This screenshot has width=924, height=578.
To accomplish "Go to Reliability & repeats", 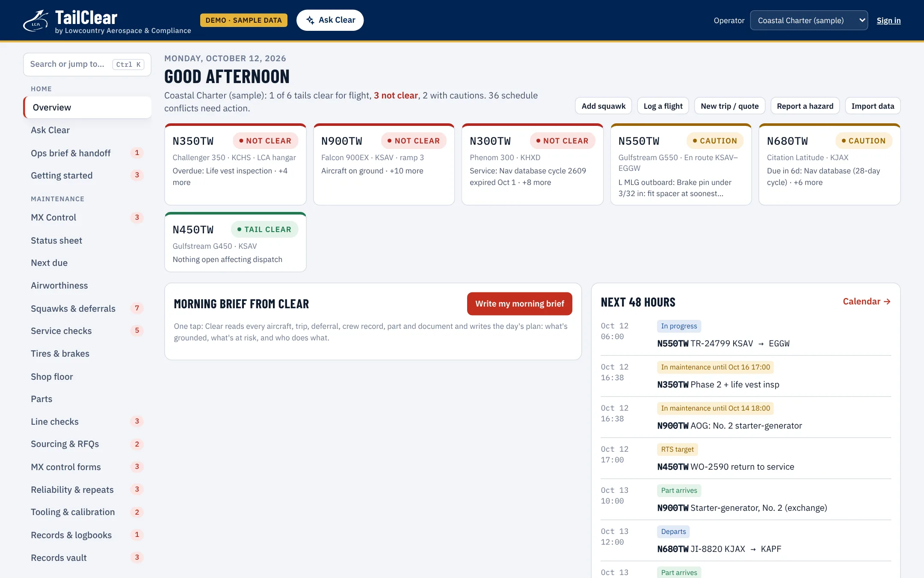I will [87, 489].
